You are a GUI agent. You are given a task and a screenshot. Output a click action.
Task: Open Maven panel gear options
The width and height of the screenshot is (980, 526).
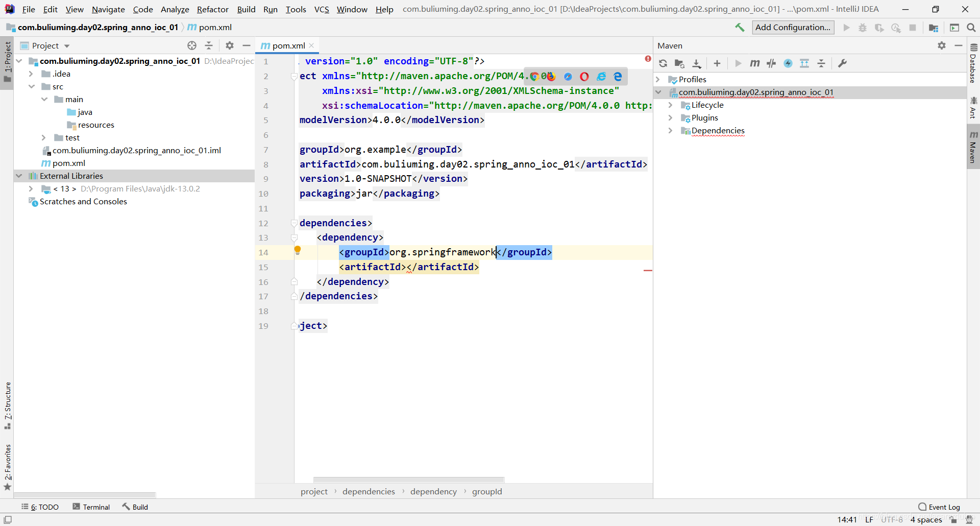942,45
